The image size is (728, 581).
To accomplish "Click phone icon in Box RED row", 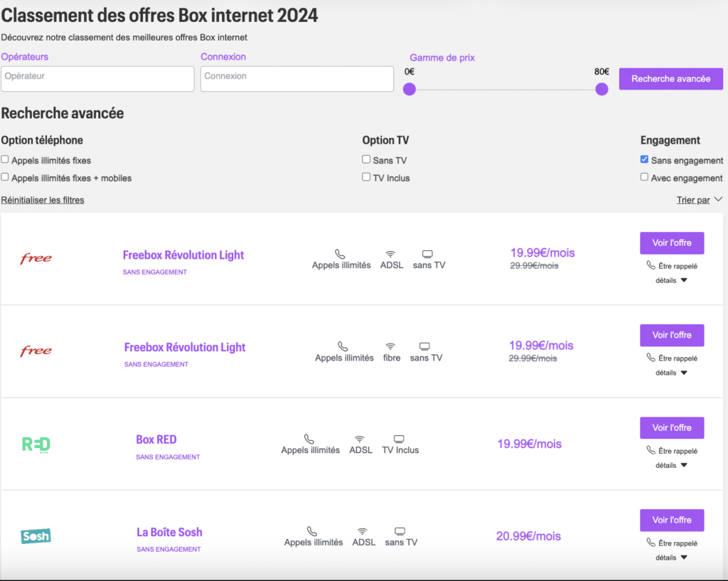I will (x=309, y=439).
